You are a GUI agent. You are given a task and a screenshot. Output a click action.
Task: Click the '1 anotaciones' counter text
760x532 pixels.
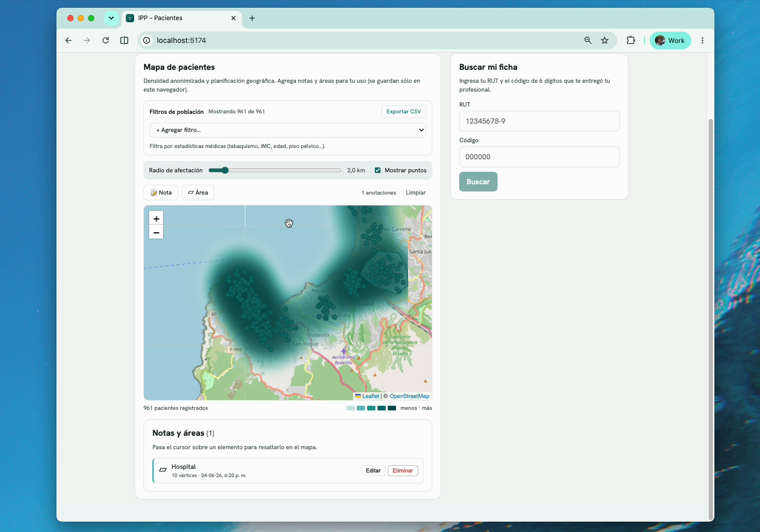pyautogui.click(x=379, y=193)
